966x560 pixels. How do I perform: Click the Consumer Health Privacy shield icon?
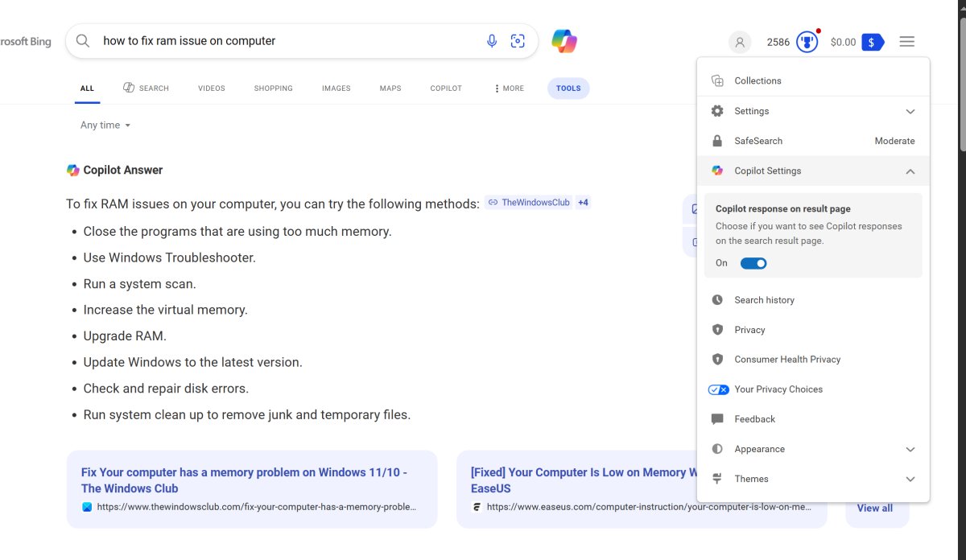pos(717,360)
